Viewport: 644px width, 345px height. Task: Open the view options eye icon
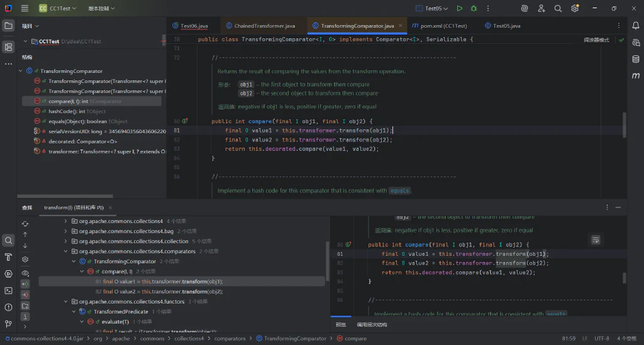(25, 273)
